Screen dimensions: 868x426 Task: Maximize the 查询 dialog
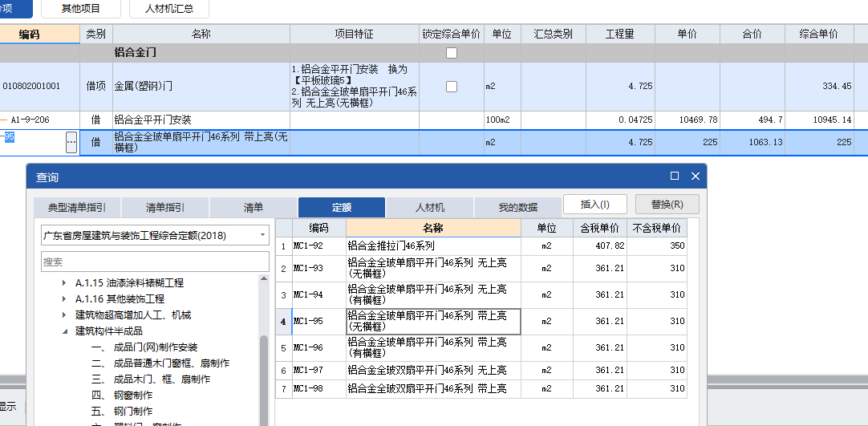(x=674, y=176)
